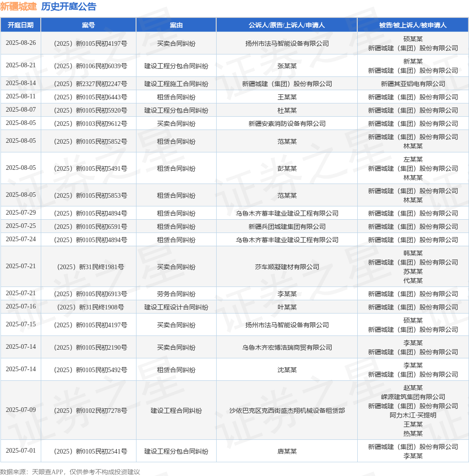Click the 新疆城建 title text
The width and height of the screenshot is (469, 476).
pos(18,6)
